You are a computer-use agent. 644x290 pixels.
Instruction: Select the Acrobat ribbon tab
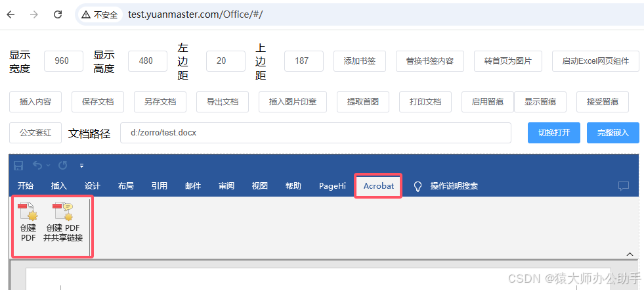click(378, 186)
